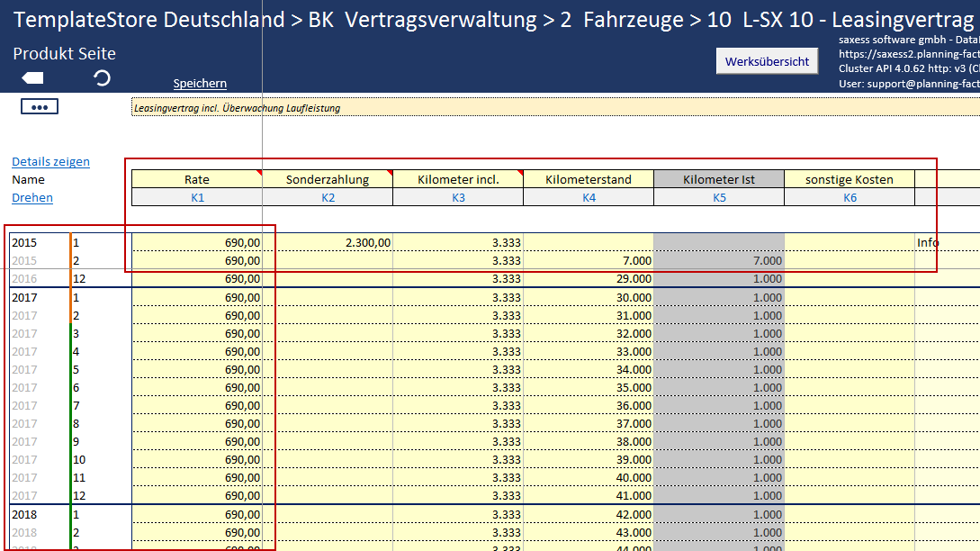Click the refresh circular arrow icon
This screenshot has height=551, width=980.
[103, 78]
